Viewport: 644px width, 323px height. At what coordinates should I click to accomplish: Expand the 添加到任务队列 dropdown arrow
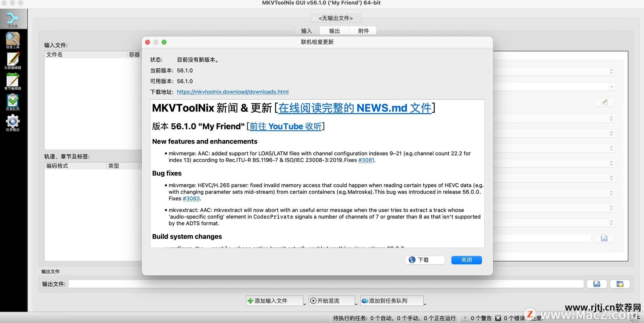click(x=425, y=304)
